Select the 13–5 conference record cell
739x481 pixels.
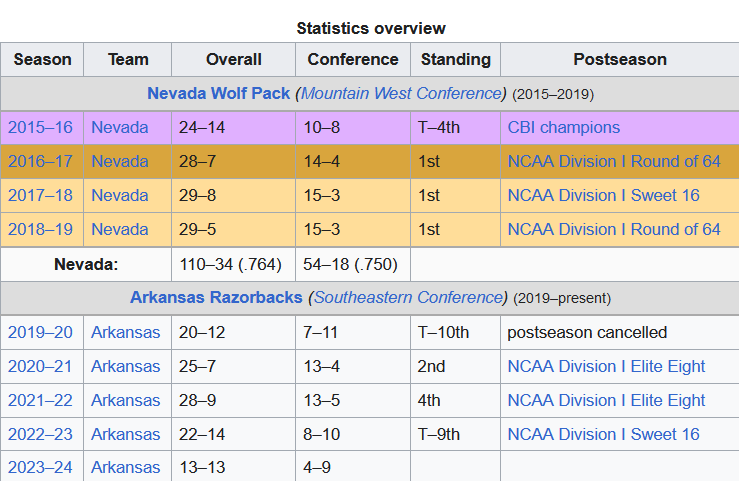(353, 400)
